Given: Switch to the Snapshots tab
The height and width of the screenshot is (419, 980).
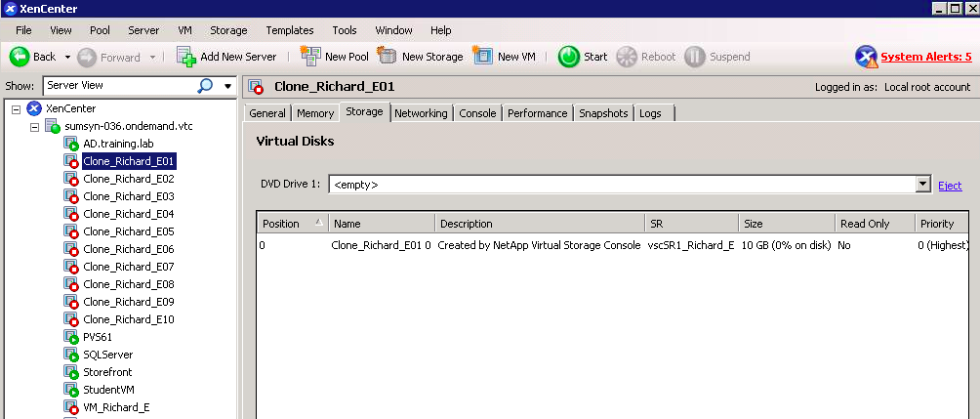Looking at the screenshot, I should 603,113.
